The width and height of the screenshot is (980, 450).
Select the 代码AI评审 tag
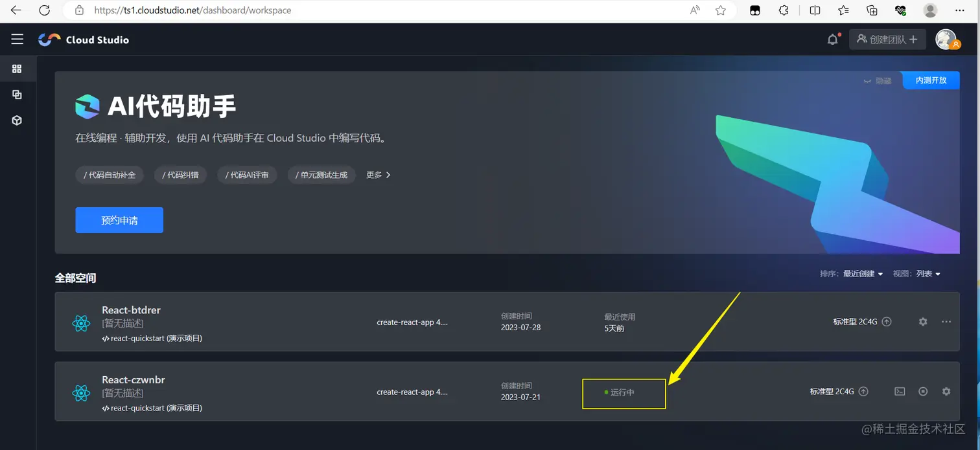[247, 175]
